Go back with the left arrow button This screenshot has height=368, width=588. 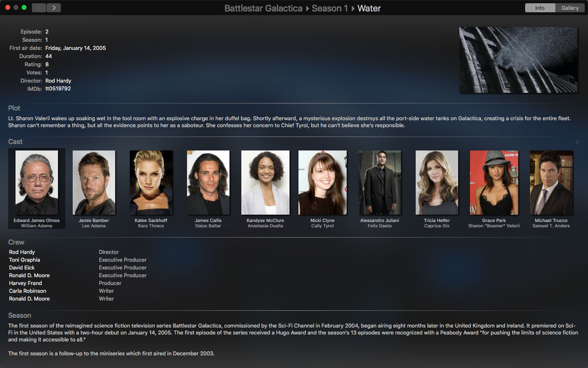pyautogui.click(x=39, y=8)
